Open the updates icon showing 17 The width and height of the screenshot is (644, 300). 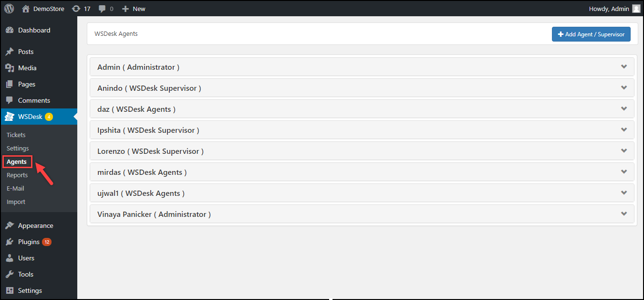(x=76, y=9)
